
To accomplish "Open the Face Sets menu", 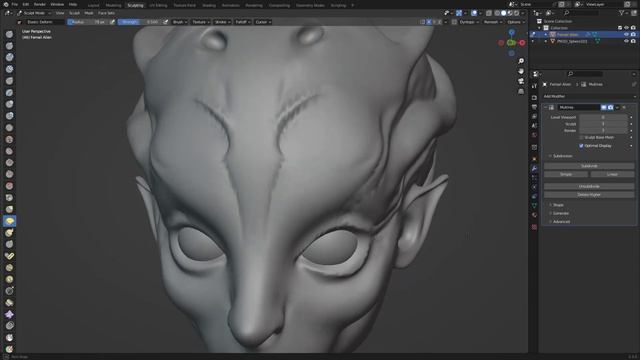I will [x=106, y=13].
